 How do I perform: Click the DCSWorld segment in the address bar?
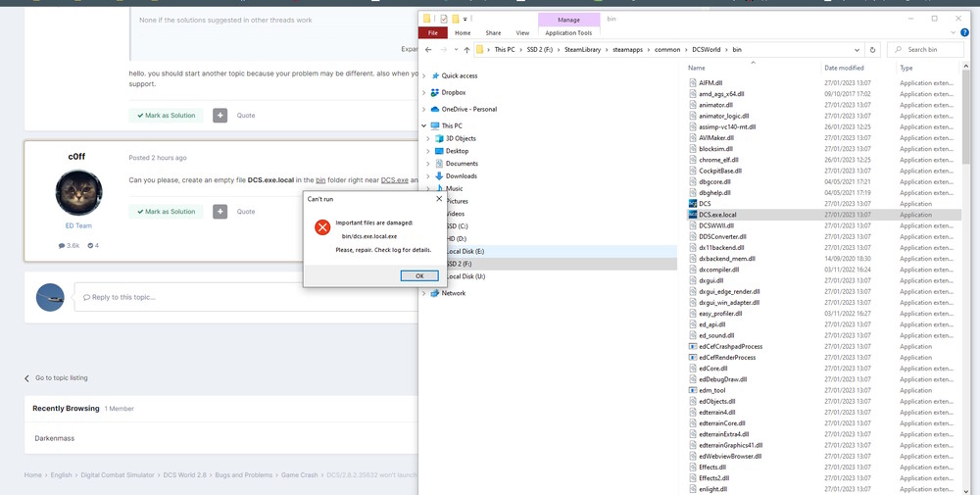point(707,49)
